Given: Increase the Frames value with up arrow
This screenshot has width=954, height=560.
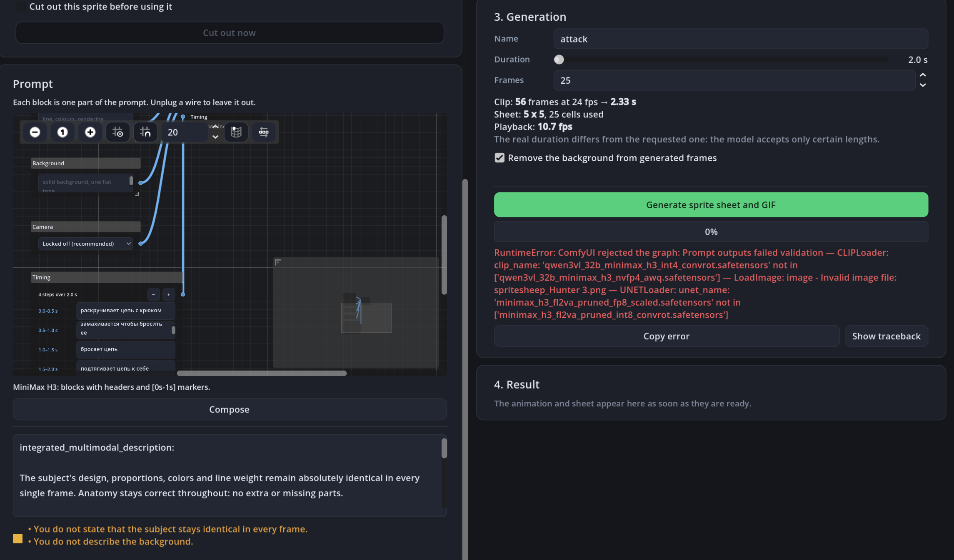Looking at the screenshot, I should click(923, 75).
